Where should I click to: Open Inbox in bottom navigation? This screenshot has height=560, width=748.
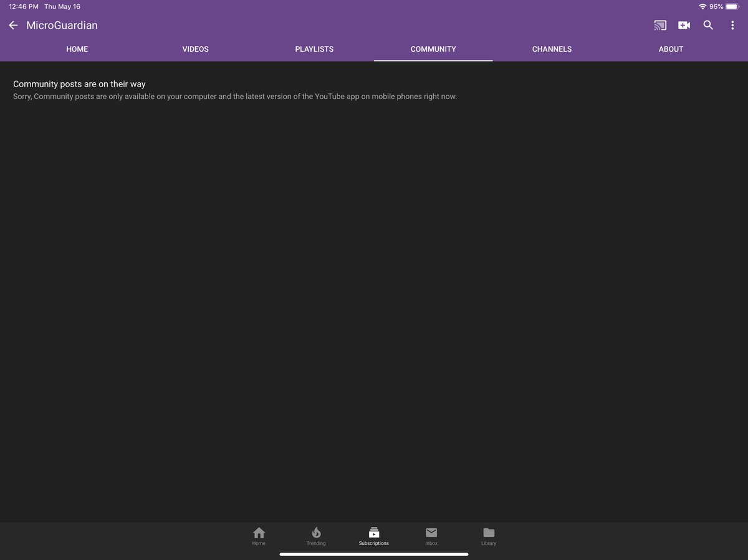pyautogui.click(x=431, y=536)
